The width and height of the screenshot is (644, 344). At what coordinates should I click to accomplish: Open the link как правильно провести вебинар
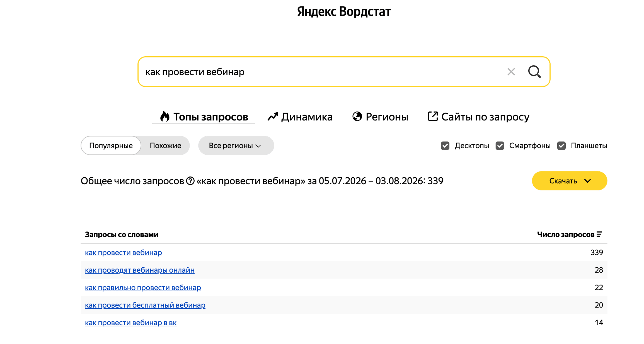(143, 288)
